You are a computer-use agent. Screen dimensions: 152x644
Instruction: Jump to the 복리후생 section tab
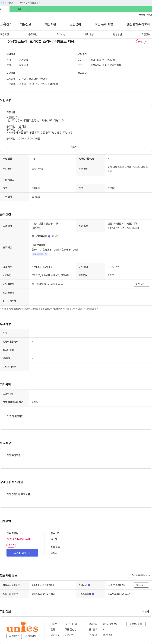coord(89,35)
